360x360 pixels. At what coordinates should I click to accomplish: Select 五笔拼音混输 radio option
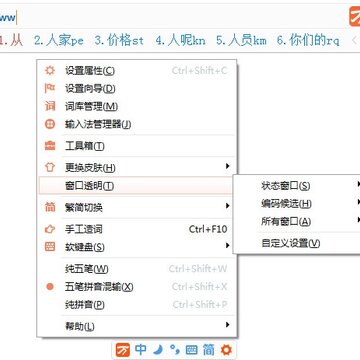[x=137, y=287]
